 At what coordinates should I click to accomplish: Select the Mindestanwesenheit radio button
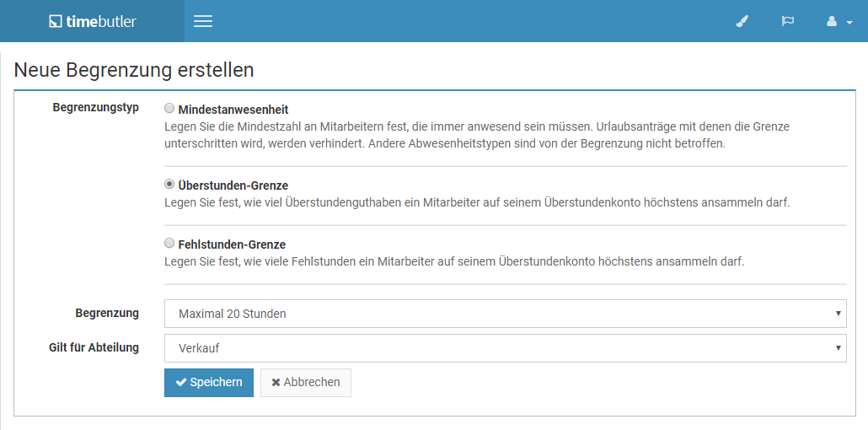pos(169,108)
